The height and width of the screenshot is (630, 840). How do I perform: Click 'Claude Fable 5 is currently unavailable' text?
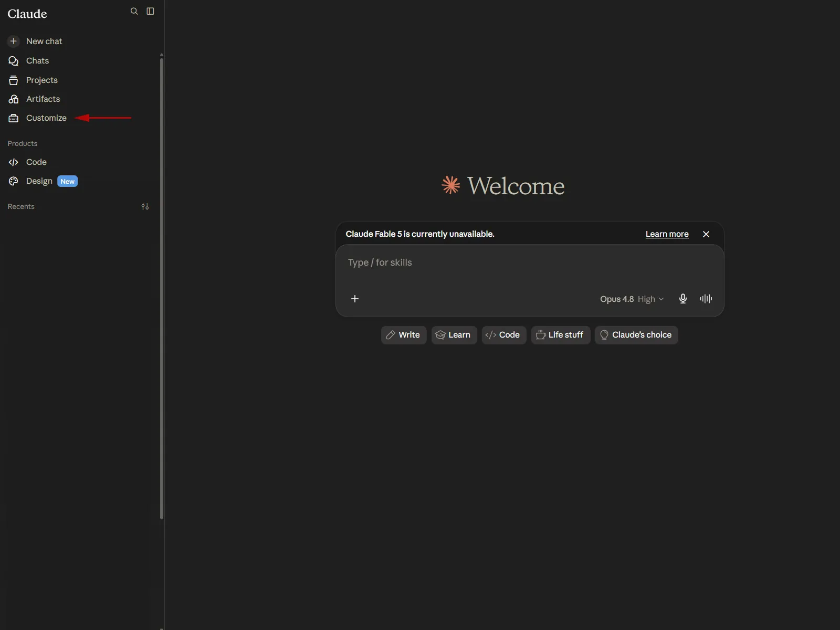[x=420, y=234]
